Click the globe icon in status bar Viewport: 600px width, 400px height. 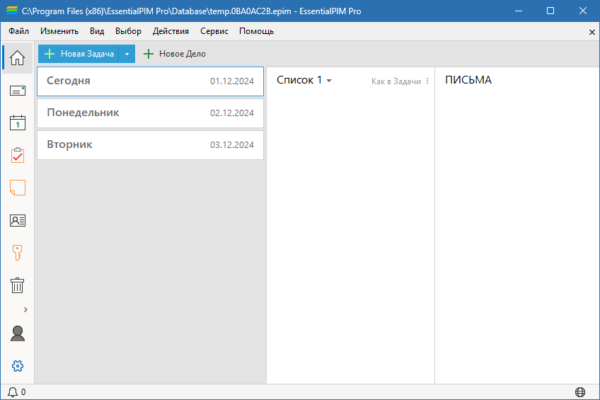[x=580, y=392]
